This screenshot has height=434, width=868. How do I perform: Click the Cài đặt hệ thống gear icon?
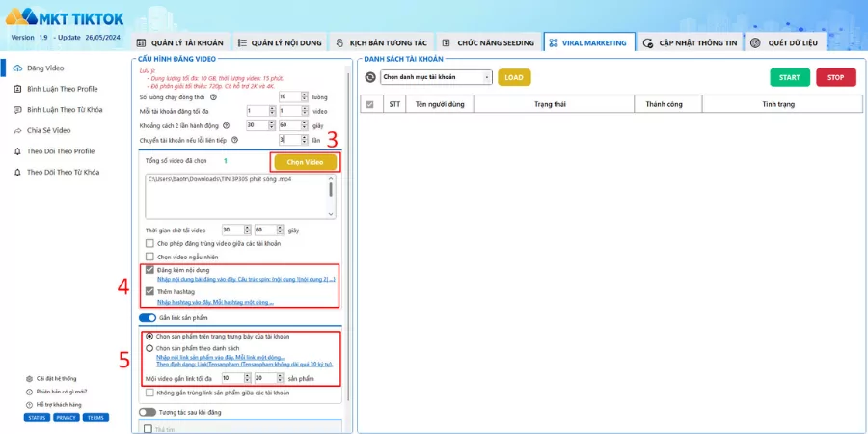click(29, 379)
